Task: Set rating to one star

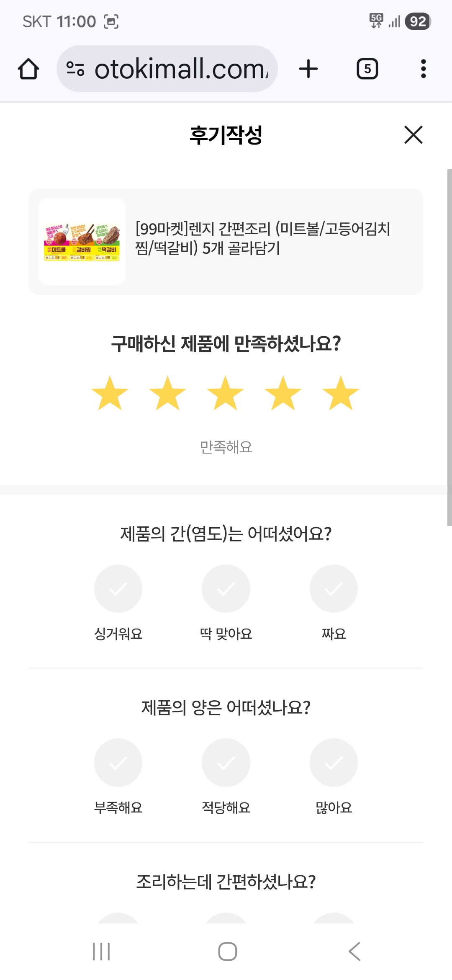Action: pos(110,393)
